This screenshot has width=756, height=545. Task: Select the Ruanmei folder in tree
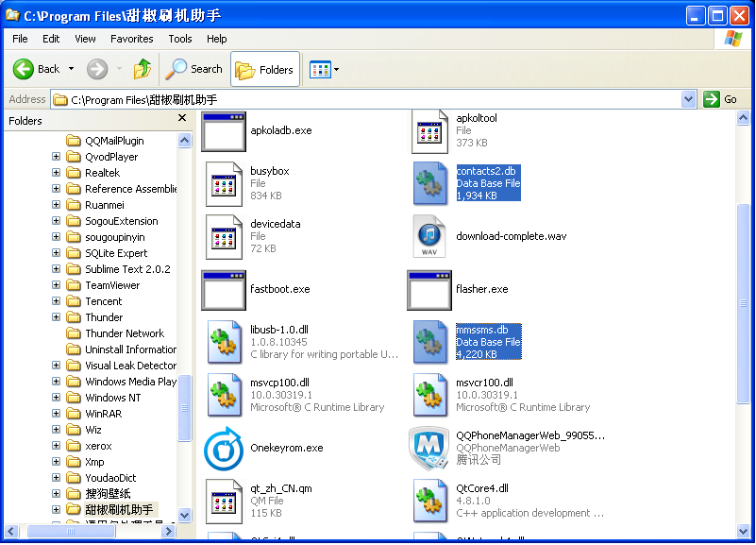[x=95, y=205]
